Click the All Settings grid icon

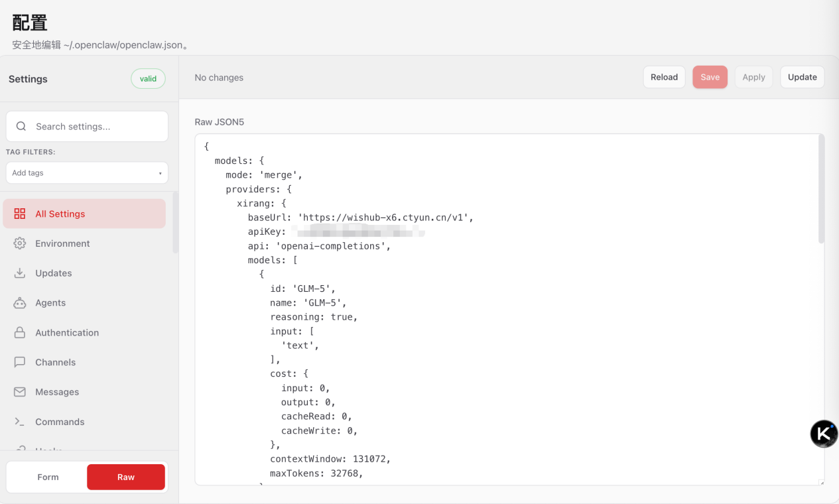tap(20, 214)
